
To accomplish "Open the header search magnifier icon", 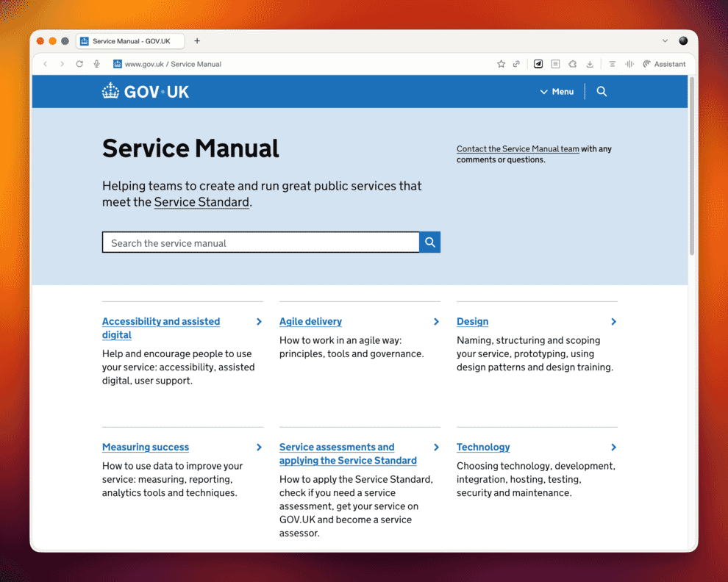I will (602, 91).
